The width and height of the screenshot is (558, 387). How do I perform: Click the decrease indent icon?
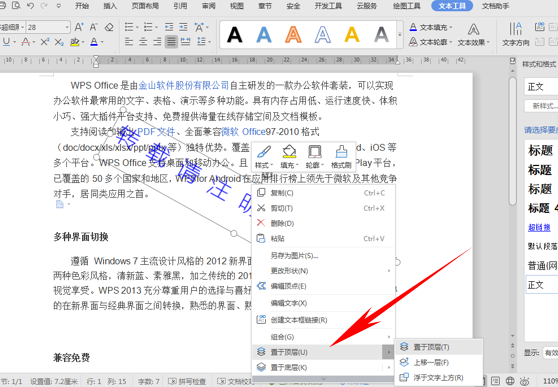tap(169, 27)
